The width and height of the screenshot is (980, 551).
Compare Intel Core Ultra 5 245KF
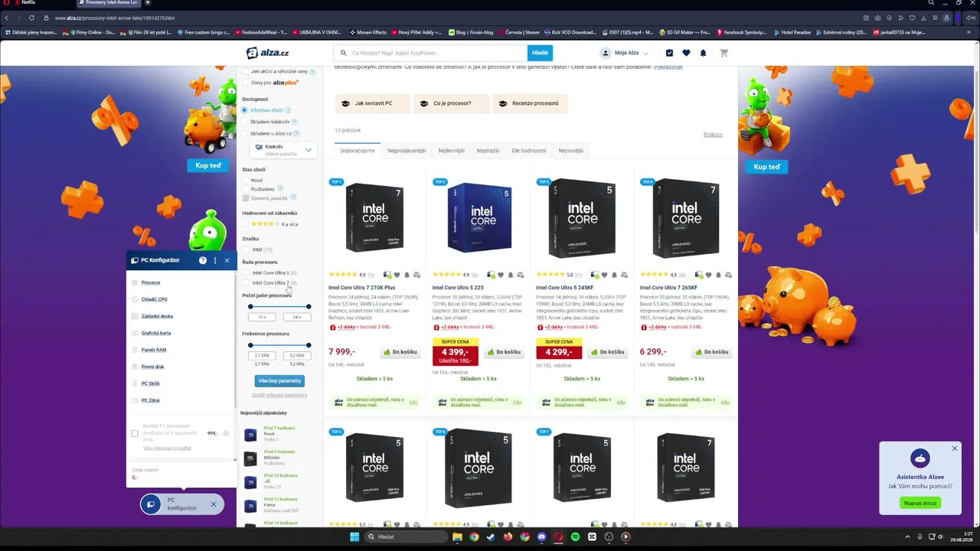[624, 275]
